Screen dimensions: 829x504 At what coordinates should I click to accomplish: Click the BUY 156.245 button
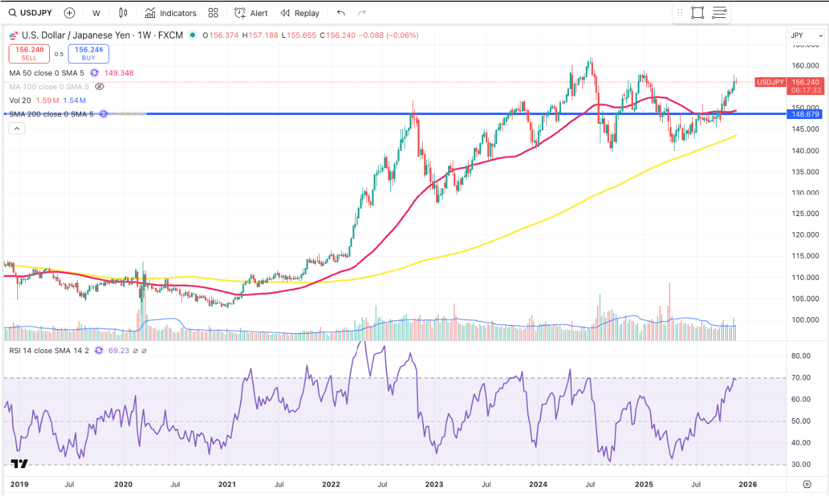click(88, 53)
